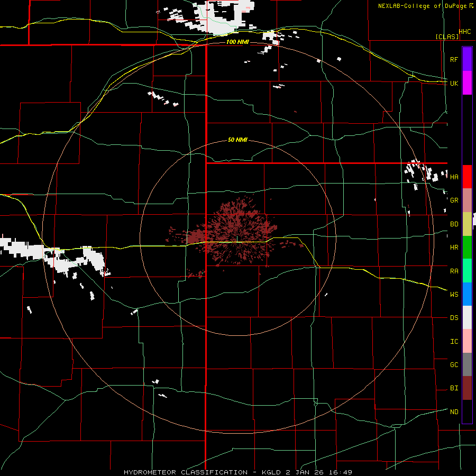The height and width of the screenshot is (476, 476).
Task: Click the 'NEXLAB-College of DuPage' text
Action: tap(422, 6)
